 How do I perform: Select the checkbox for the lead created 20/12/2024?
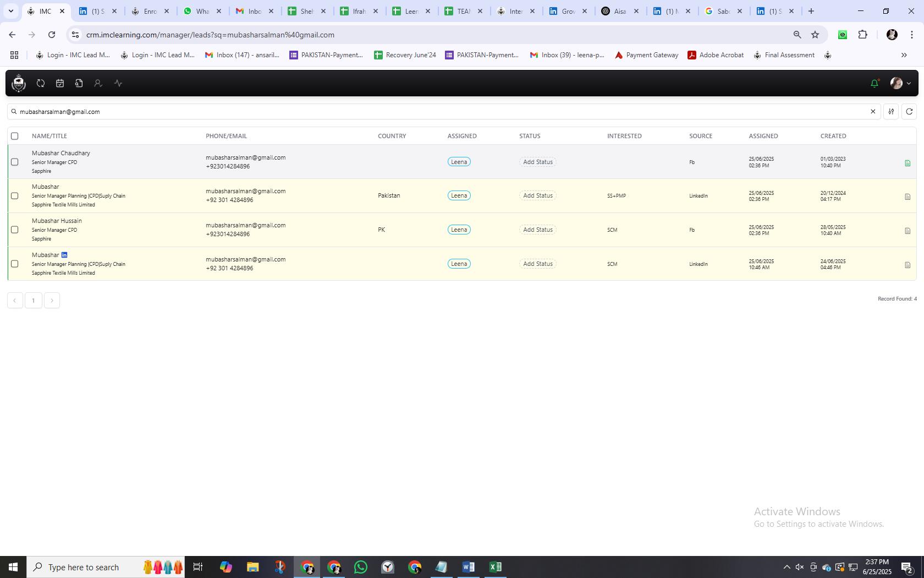tap(15, 196)
